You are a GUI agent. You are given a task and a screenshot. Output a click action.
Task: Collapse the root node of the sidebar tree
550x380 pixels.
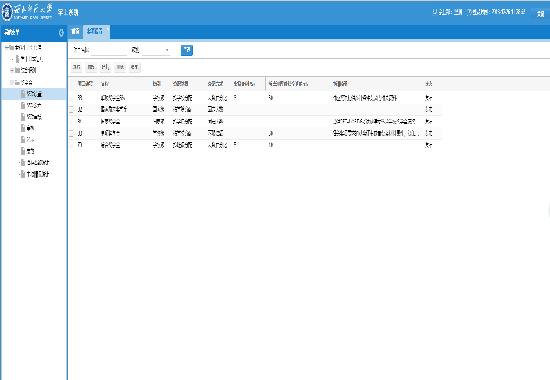7,48
